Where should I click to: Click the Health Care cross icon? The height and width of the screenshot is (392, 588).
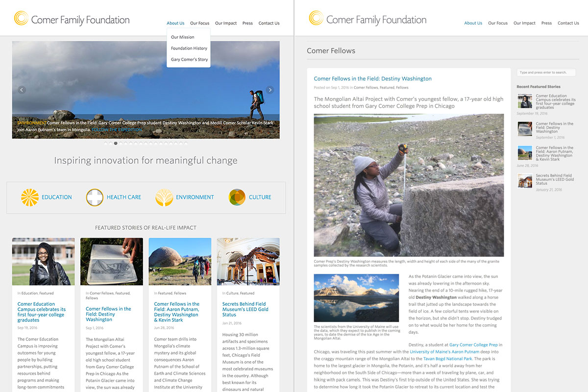(x=95, y=197)
